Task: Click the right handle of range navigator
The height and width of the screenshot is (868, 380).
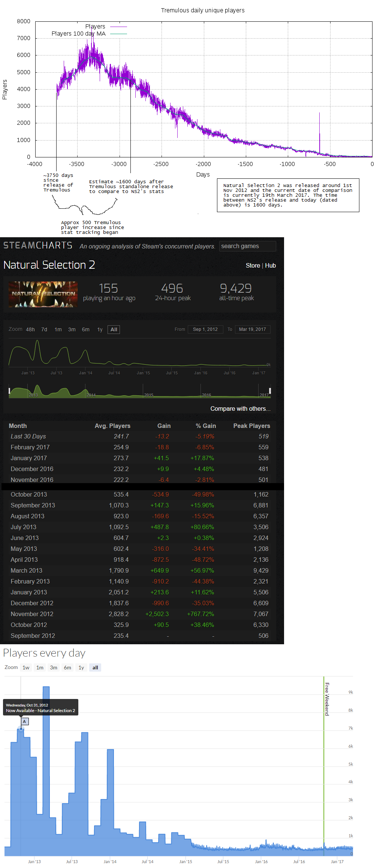Action: coord(270,391)
